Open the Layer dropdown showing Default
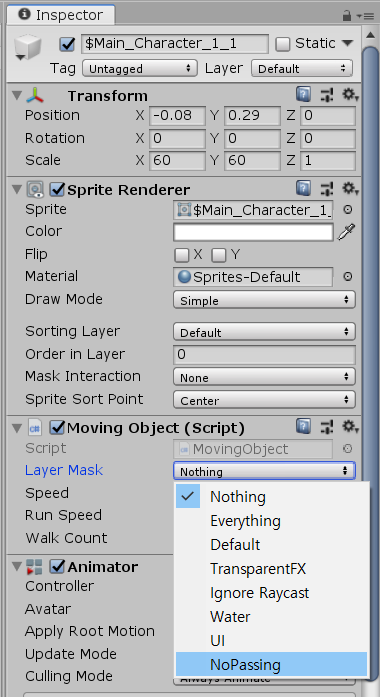Screen dimensions: 380x697 pyautogui.click(x=302, y=68)
